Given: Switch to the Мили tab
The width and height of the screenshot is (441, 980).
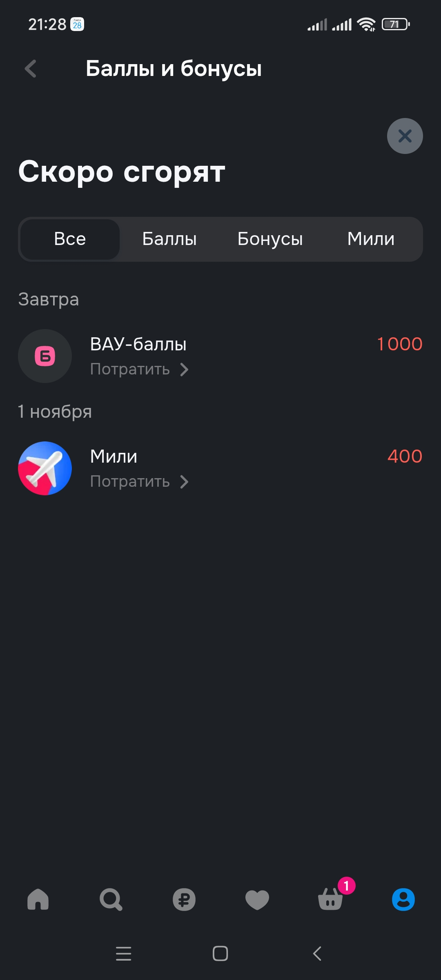Looking at the screenshot, I should click(x=371, y=239).
